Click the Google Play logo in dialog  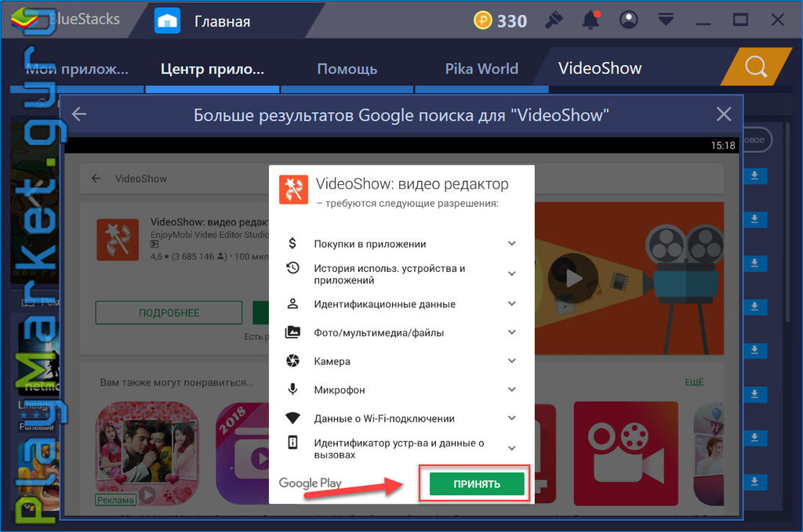pyautogui.click(x=311, y=483)
